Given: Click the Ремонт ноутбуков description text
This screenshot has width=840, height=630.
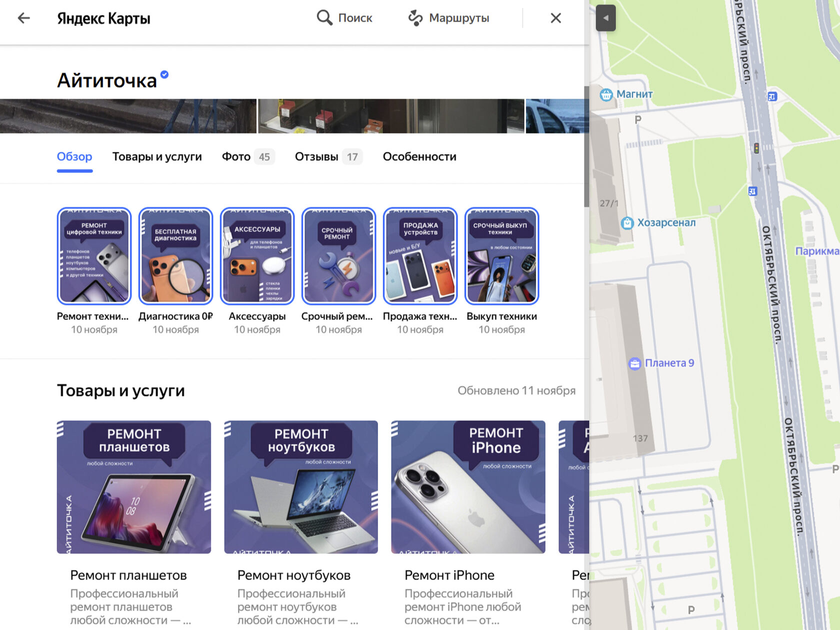Looking at the screenshot, I should point(297,607).
